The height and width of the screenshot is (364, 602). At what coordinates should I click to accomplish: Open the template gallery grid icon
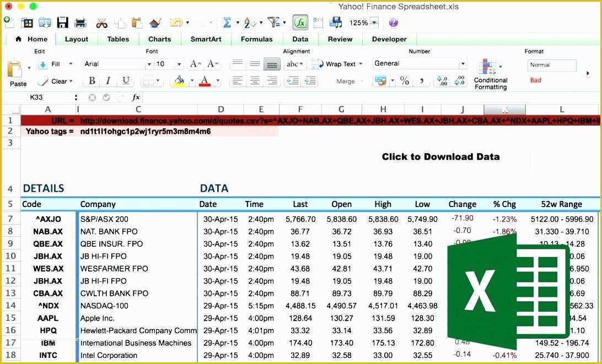pos(27,23)
